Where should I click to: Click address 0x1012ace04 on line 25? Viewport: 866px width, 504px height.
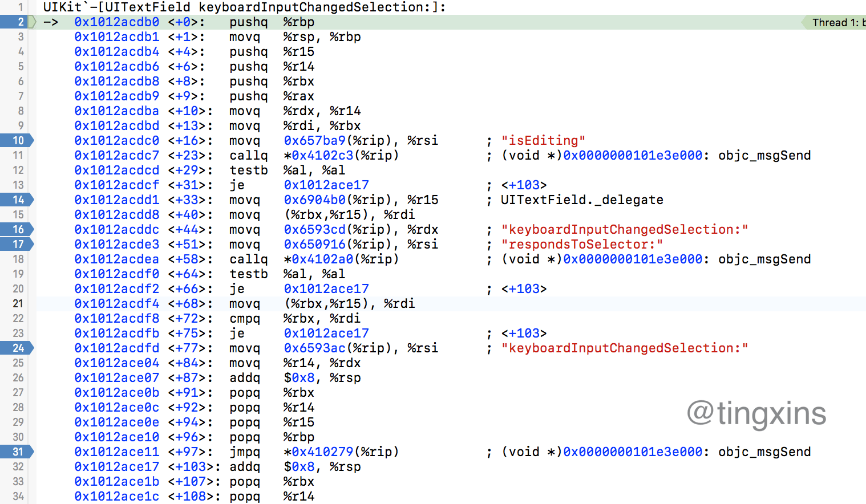coord(116,363)
